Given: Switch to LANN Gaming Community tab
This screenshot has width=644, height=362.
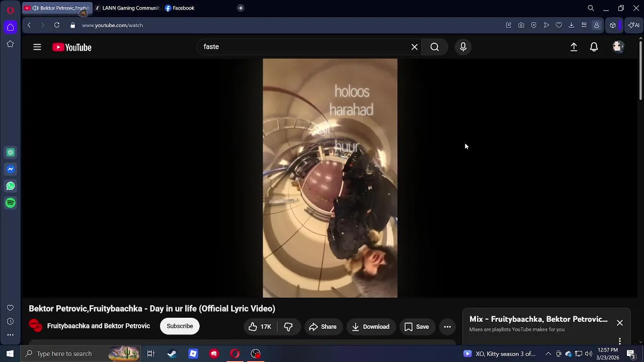Looking at the screenshot, I should [127, 8].
